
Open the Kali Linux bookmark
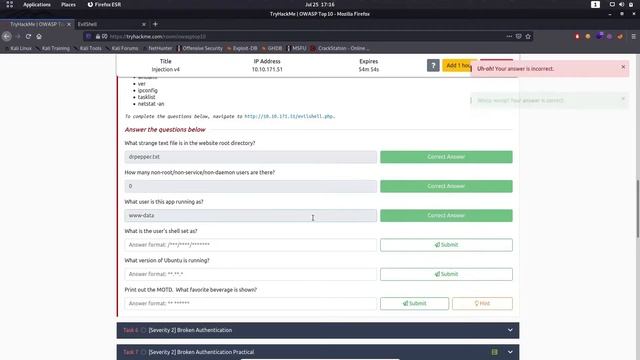pos(18,48)
